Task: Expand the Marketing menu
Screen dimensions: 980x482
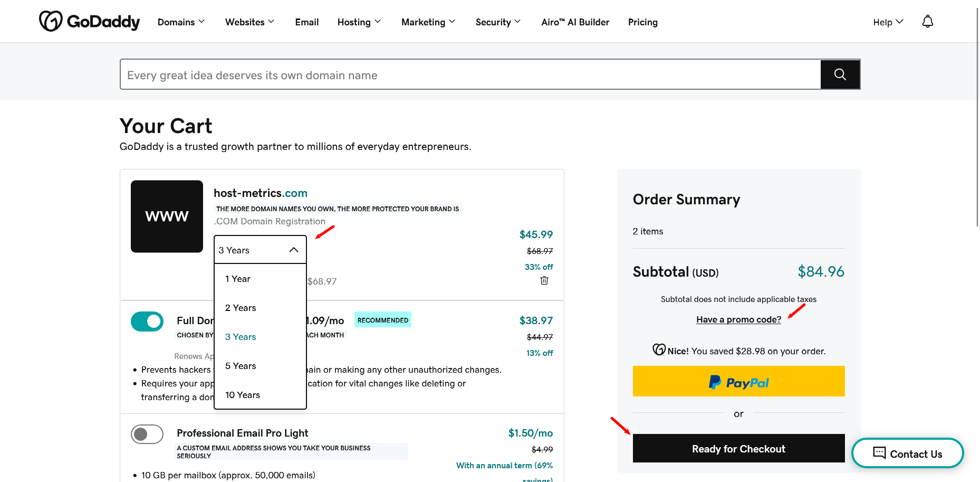Action: tap(428, 22)
